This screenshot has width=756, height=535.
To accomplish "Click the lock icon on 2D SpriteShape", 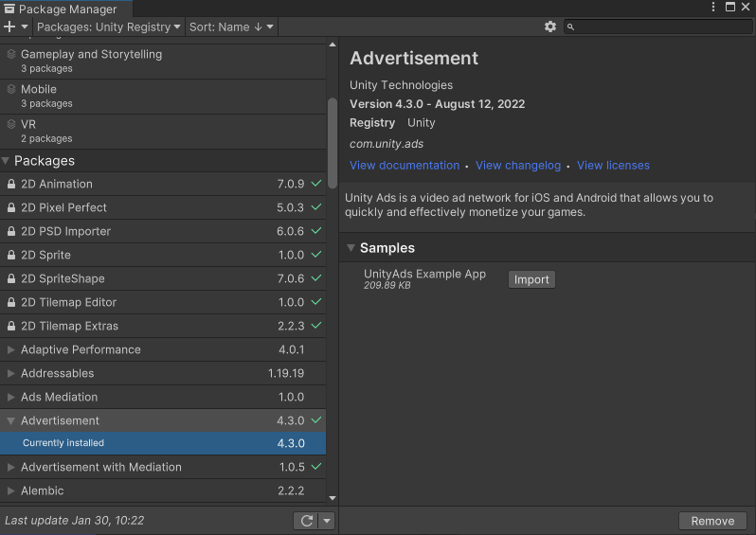I will [x=11, y=278].
